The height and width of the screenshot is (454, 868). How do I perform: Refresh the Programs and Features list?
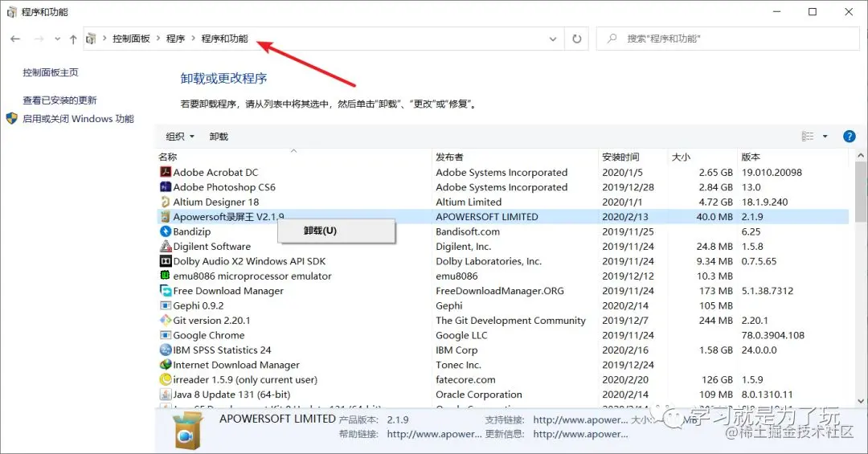click(577, 39)
